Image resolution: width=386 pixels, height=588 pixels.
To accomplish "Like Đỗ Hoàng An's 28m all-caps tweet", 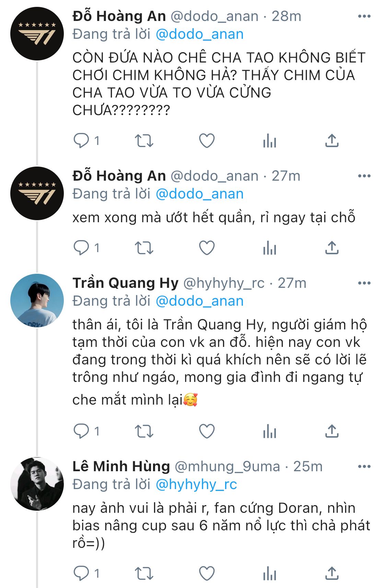I will [x=207, y=141].
